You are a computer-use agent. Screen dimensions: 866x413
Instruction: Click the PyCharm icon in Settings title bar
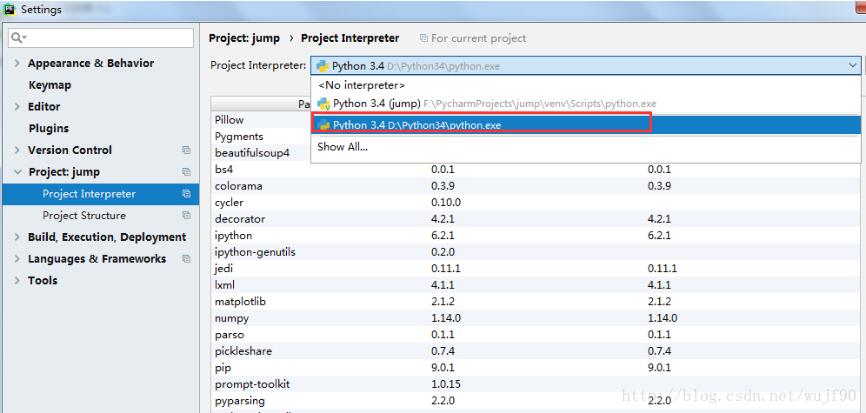click(x=9, y=9)
